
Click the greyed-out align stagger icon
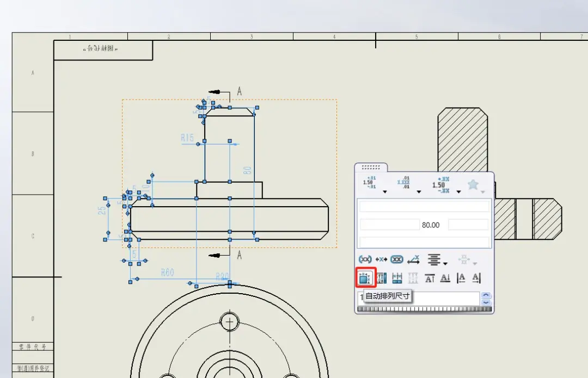[x=413, y=278]
